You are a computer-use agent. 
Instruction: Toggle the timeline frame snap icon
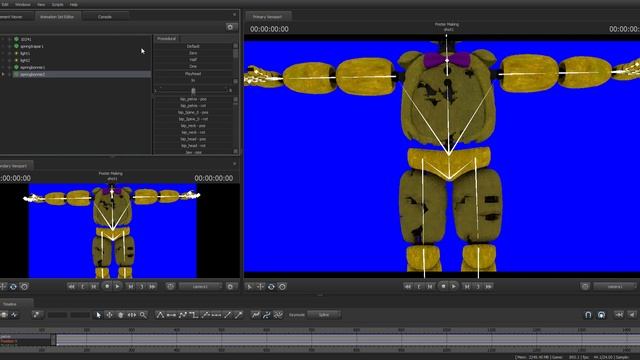[x=602, y=315]
